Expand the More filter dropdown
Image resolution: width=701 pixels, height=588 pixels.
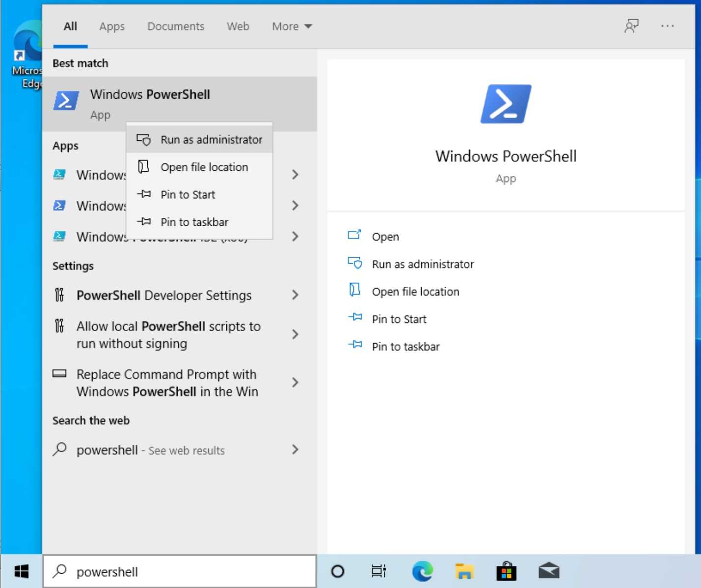pyautogui.click(x=292, y=27)
